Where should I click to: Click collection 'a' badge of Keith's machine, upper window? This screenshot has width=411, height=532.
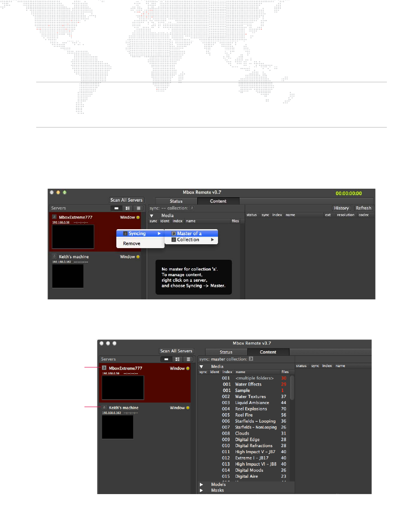click(x=54, y=256)
